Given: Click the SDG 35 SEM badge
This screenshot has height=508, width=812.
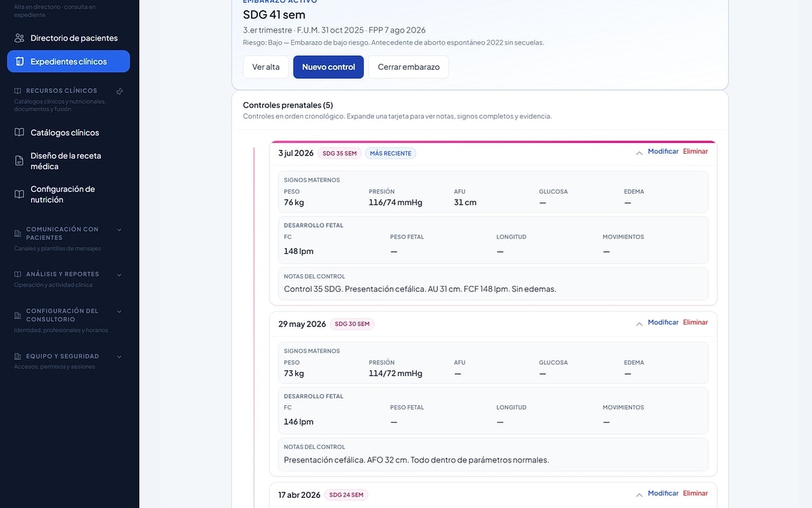Looking at the screenshot, I should point(340,153).
